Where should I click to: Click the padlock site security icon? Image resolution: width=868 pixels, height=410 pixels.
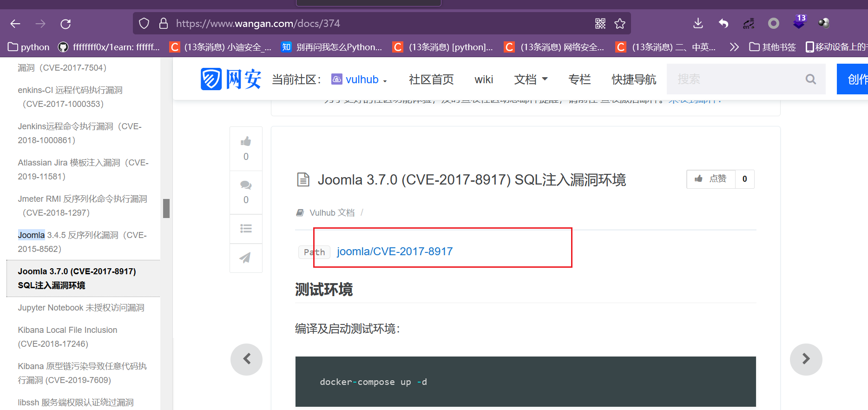(x=164, y=23)
